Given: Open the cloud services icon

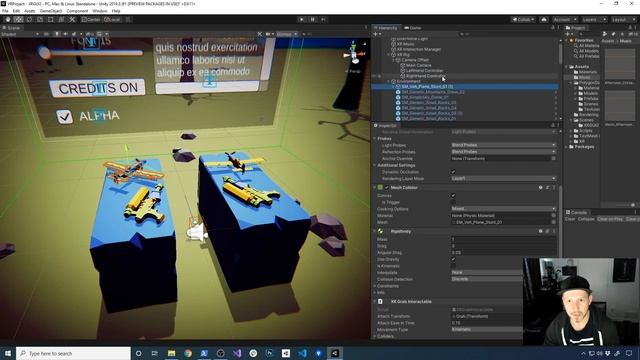Looking at the screenshot, I should (544, 20).
